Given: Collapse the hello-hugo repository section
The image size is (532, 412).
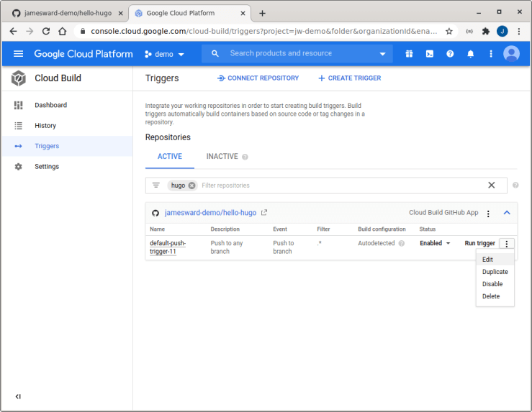Looking at the screenshot, I should 507,213.
